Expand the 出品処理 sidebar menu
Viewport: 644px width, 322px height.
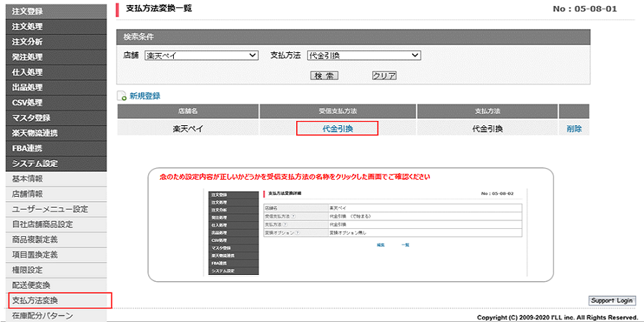(56, 87)
